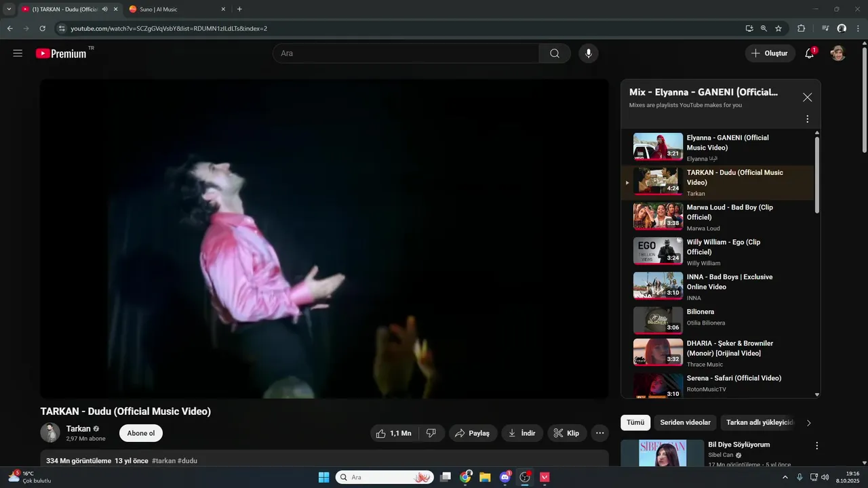Switch to the Suno AI Music tab

pos(176,9)
